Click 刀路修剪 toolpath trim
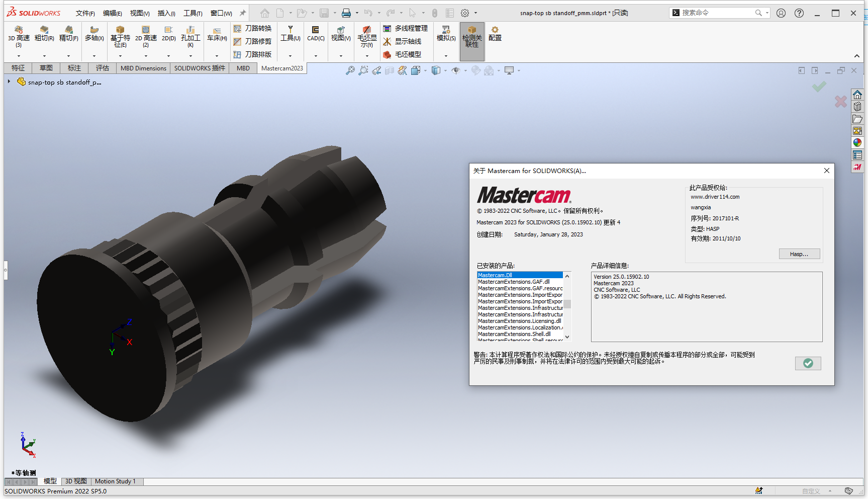This screenshot has width=868, height=499. [252, 41]
